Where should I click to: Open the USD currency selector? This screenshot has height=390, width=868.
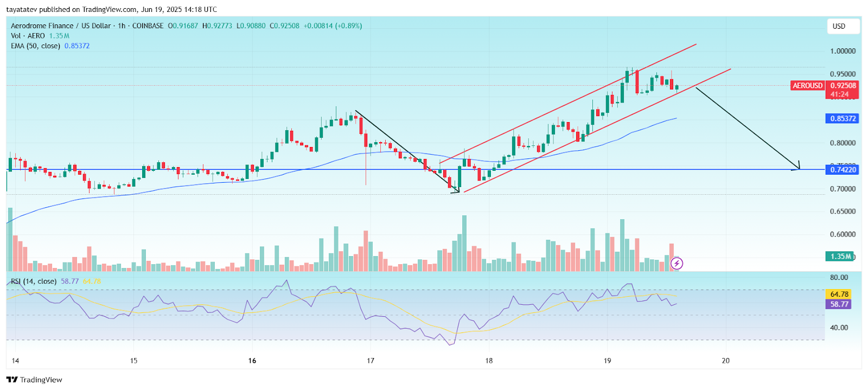[x=843, y=26]
